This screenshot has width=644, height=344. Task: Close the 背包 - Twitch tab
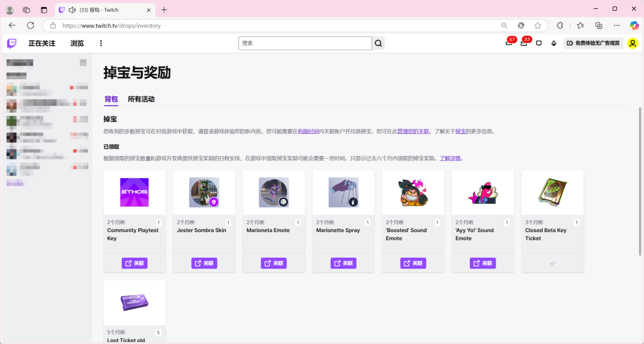(148, 10)
